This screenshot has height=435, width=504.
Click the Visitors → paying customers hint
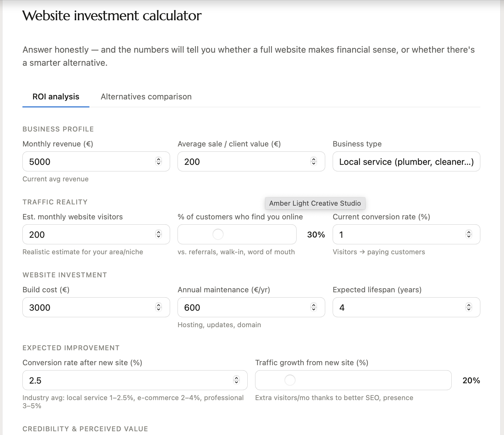(379, 252)
